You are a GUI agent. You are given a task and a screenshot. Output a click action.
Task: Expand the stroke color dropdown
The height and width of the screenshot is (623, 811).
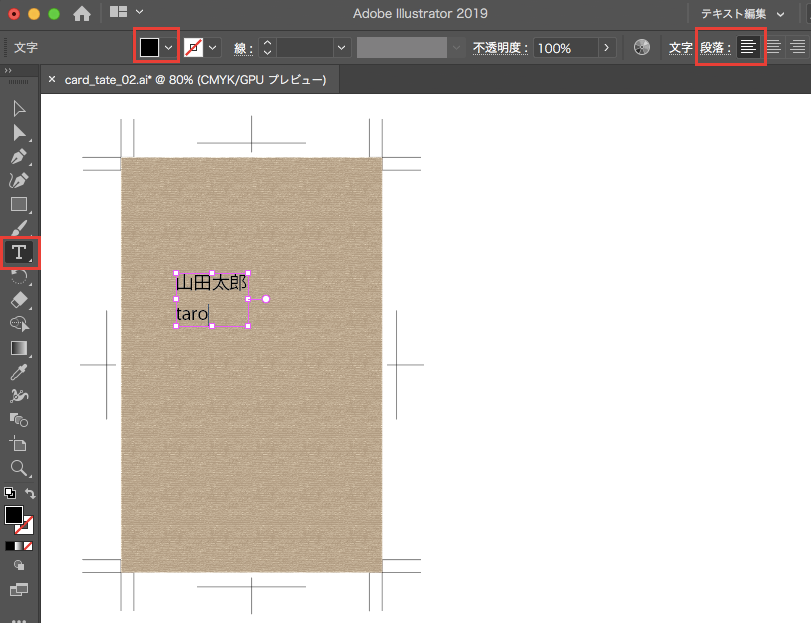[x=213, y=47]
